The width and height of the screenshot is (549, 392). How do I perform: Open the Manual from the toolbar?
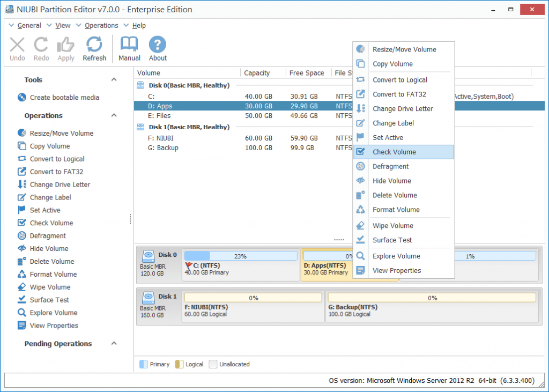129,48
